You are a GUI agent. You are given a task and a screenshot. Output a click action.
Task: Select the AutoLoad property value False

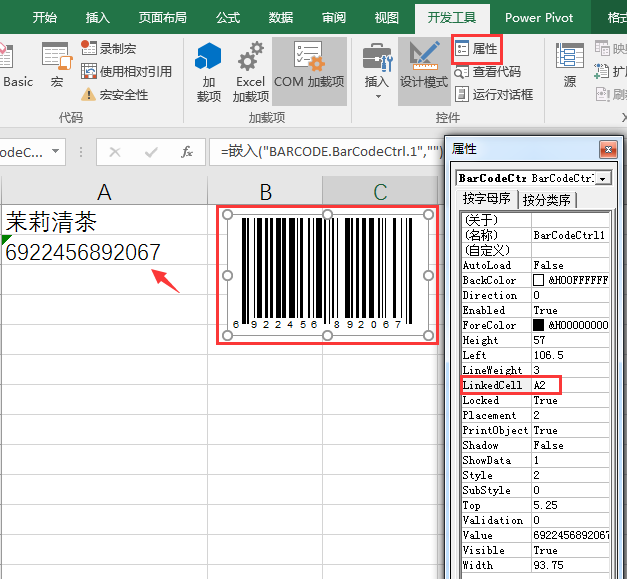pos(570,265)
